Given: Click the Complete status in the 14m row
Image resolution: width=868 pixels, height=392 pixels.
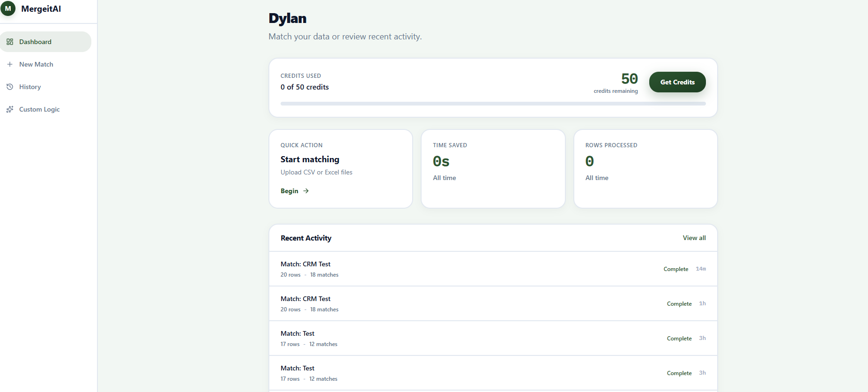Looking at the screenshot, I should [x=676, y=269].
